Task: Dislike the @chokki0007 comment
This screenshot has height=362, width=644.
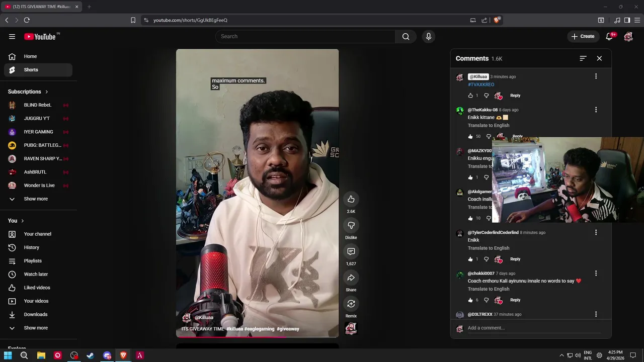Action: [x=487, y=300]
